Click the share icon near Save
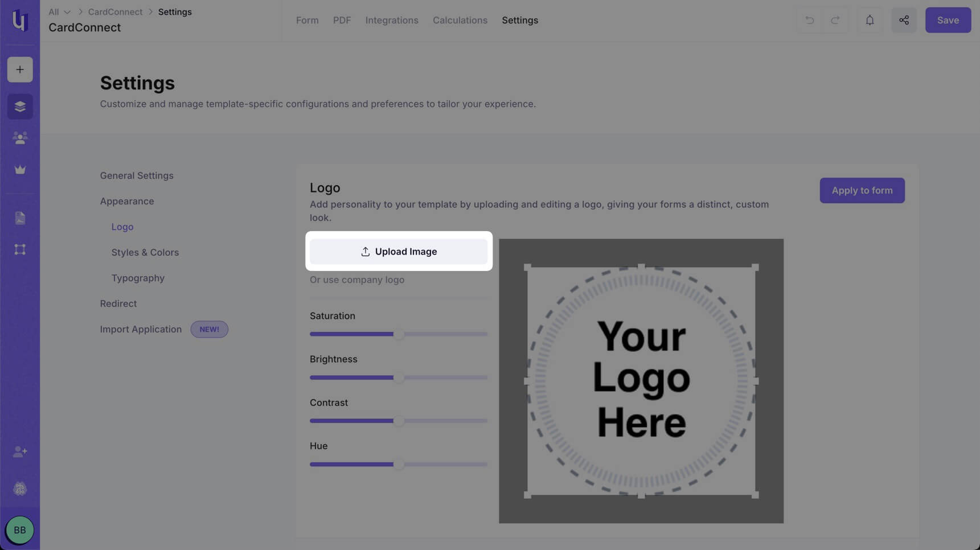 [904, 20]
